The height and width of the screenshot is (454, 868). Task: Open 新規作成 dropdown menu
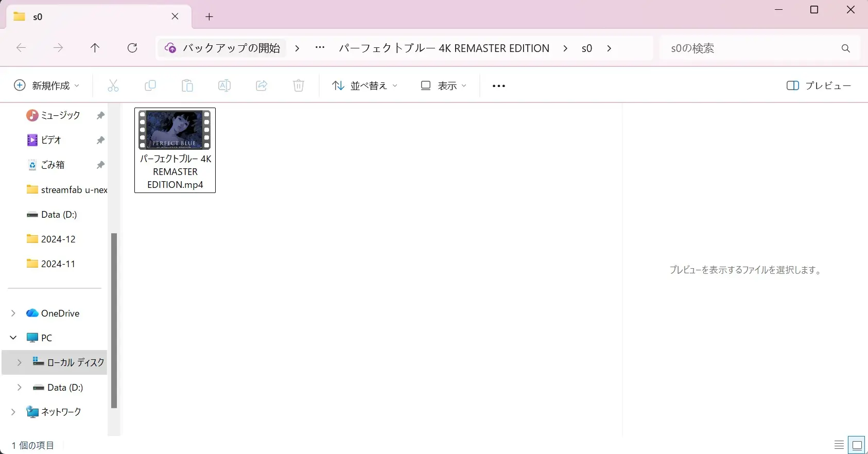tap(47, 86)
